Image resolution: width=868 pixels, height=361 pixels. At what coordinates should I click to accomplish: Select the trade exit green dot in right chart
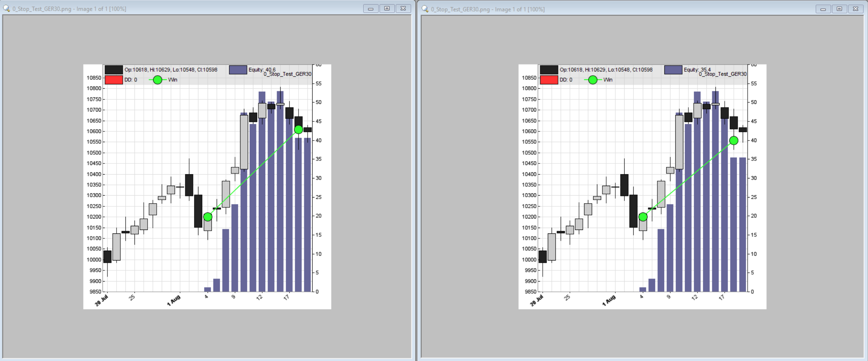click(733, 141)
